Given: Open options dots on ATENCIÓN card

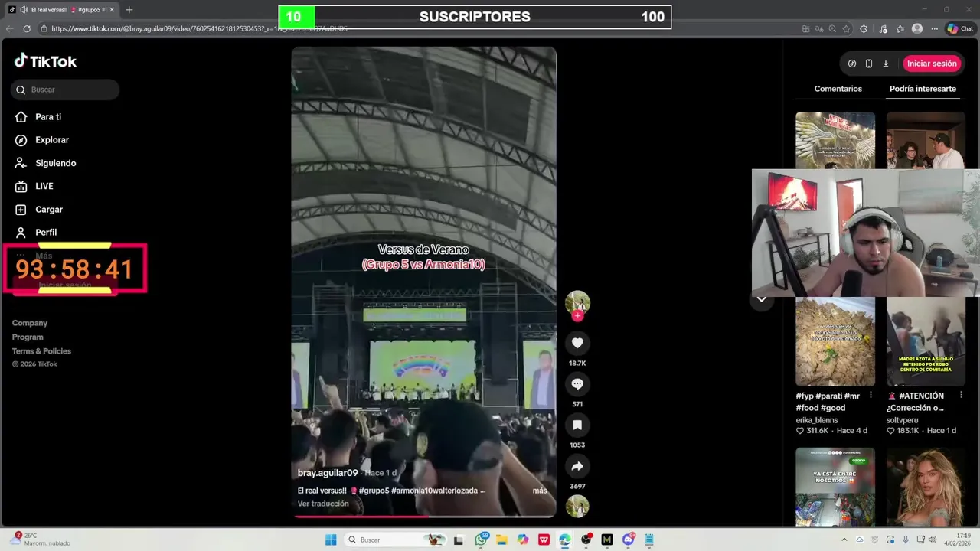Looking at the screenshot, I should [962, 395].
